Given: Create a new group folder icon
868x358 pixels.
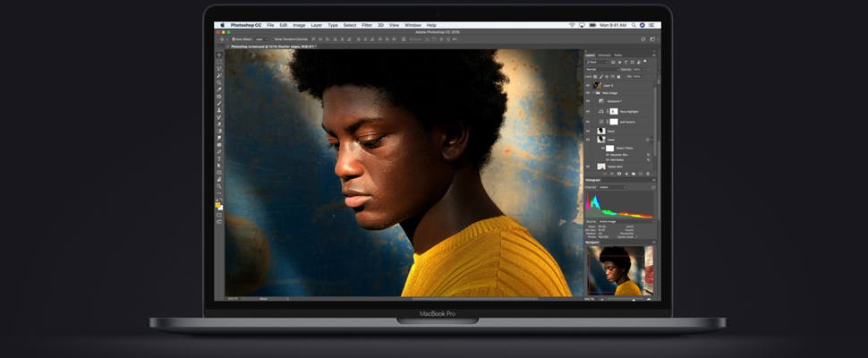Looking at the screenshot, I should pyautogui.click(x=634, y=174).
